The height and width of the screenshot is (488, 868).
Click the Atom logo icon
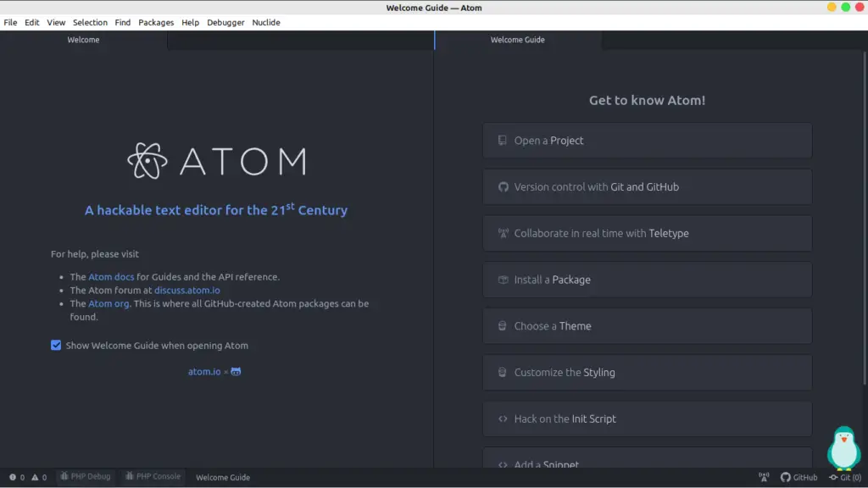click(147, 160)
